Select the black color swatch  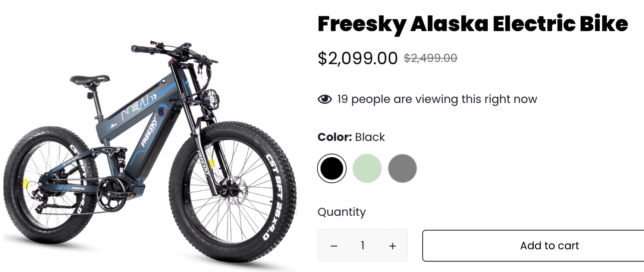pyautogui.click(x=332, y=168)
